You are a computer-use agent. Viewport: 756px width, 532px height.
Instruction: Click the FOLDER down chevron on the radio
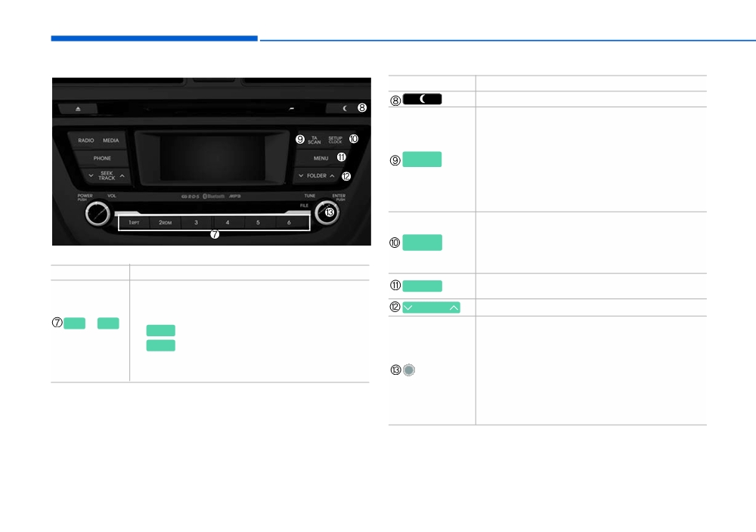(301, 176)
